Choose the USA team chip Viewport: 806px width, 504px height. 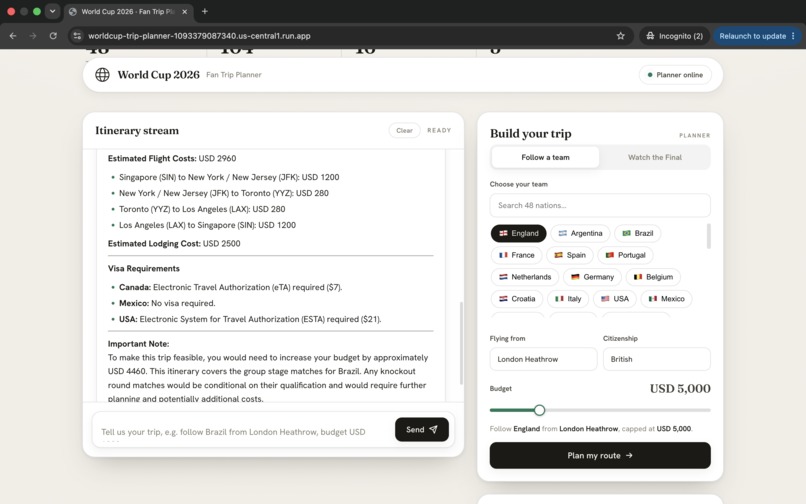[615, 299]
